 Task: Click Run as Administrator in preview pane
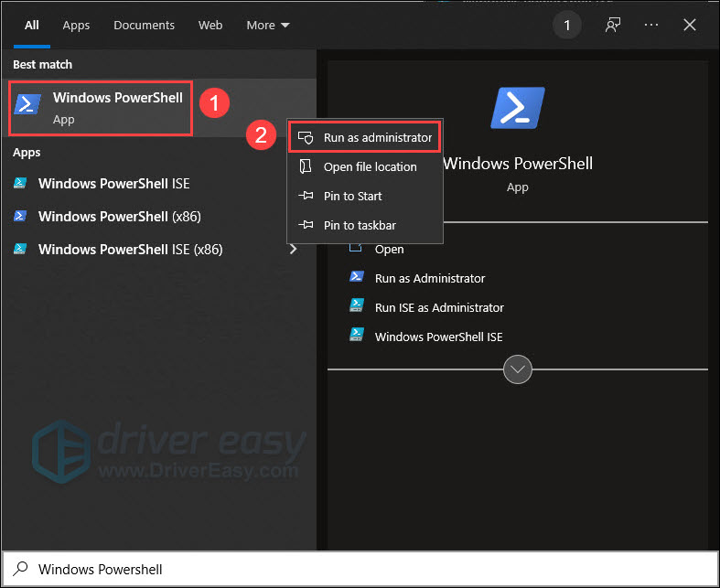pyautogui.click(x=430, y=279)
